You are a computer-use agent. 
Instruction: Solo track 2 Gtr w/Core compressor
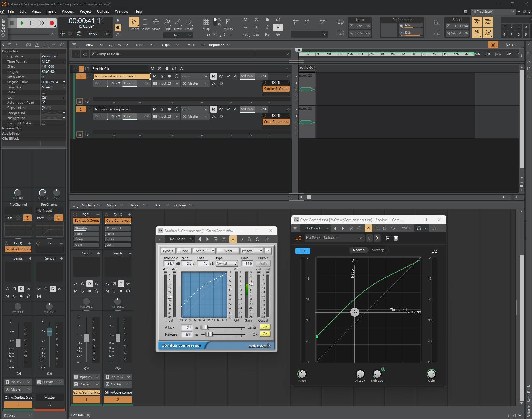click(x=162, y=109)
